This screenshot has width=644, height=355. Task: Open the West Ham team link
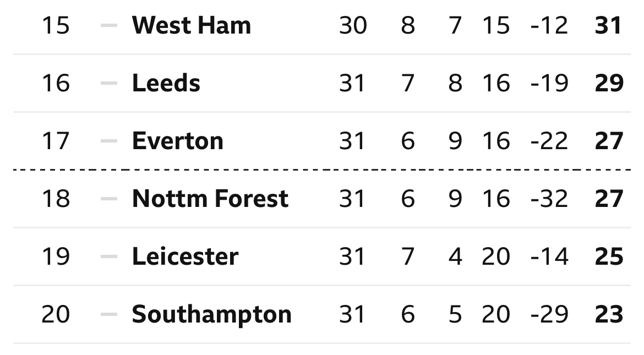point(192,25)
